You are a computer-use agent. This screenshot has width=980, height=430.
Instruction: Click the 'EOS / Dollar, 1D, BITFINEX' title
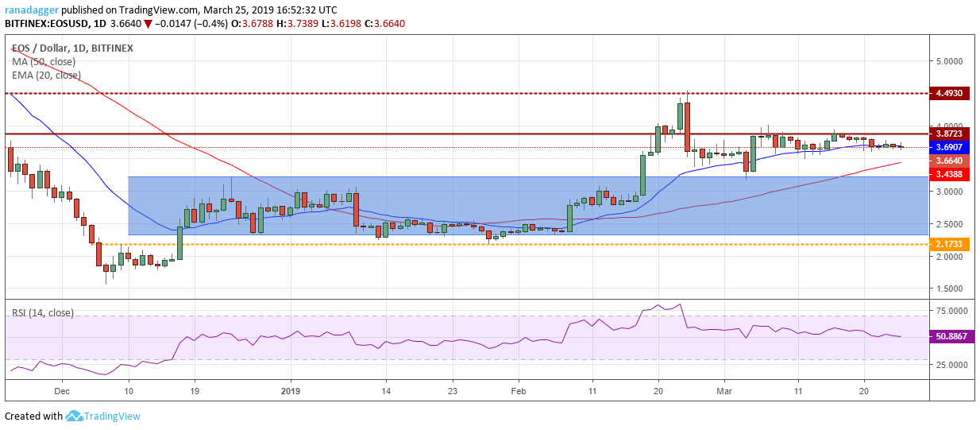[x=72, y=48]
